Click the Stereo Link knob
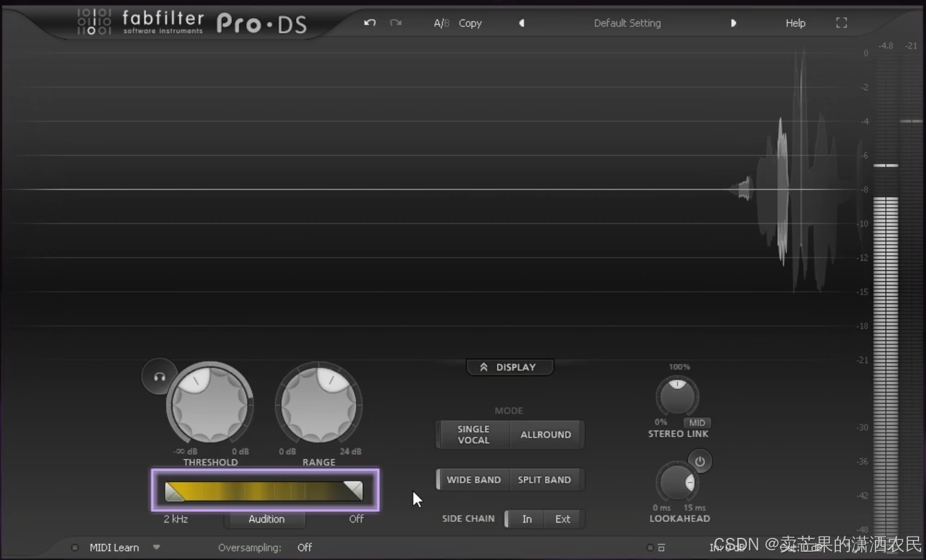926x560 pixels. 677,397
